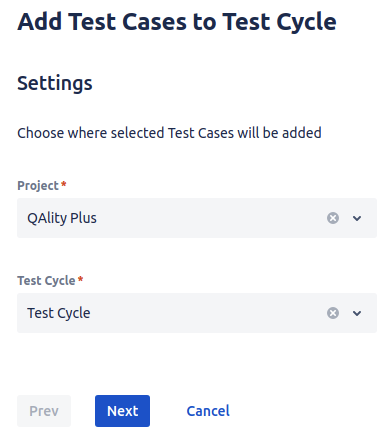This screenshot has height=443, width=391.
Task: Click the Choose where selected Test Cases text
Action: pyautogui.click(x=169, y=133)
